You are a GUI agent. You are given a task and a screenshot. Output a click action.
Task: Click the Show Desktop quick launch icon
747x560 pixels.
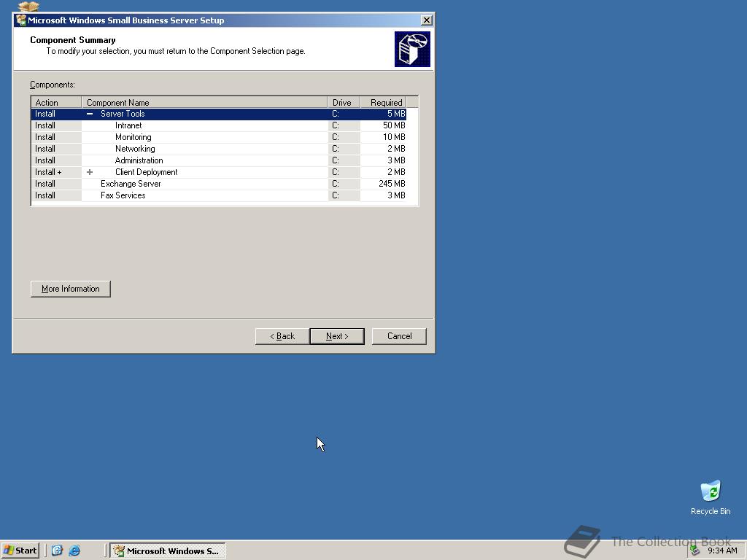click(x=57, y=551)
